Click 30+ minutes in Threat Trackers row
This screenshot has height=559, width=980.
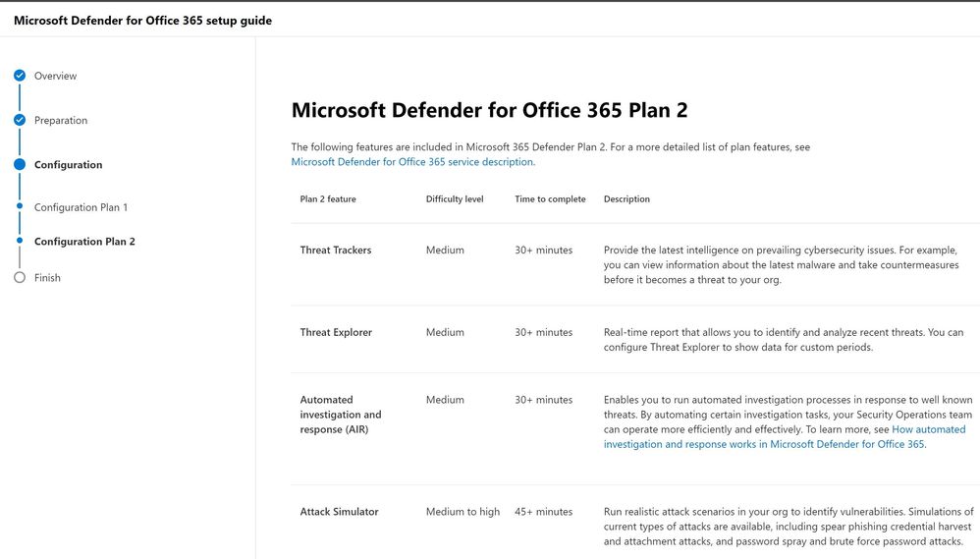[x=544, y=251]
